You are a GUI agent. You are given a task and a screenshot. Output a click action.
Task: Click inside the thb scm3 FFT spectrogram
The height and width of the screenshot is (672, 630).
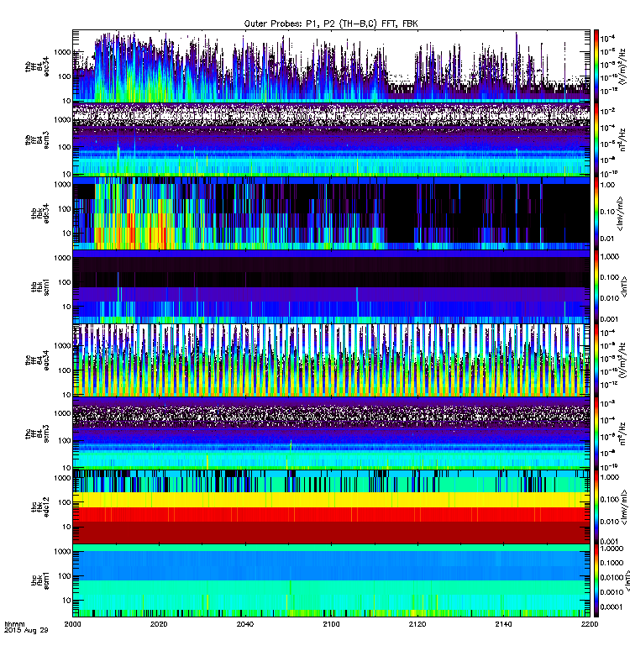coord(331,139)
